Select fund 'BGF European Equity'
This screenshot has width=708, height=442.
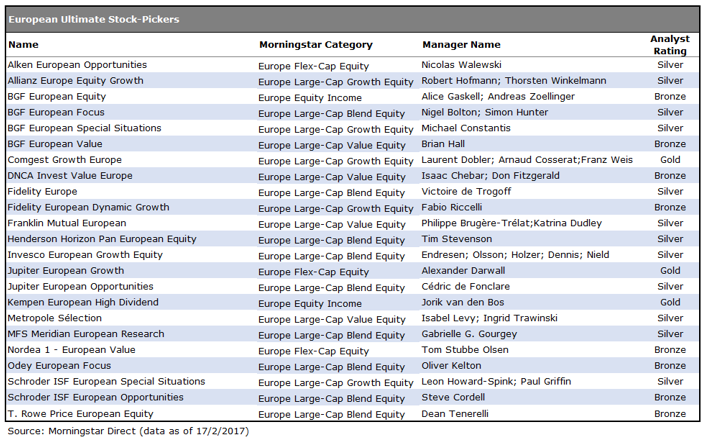pyautogui.click(x=57, y=97)
